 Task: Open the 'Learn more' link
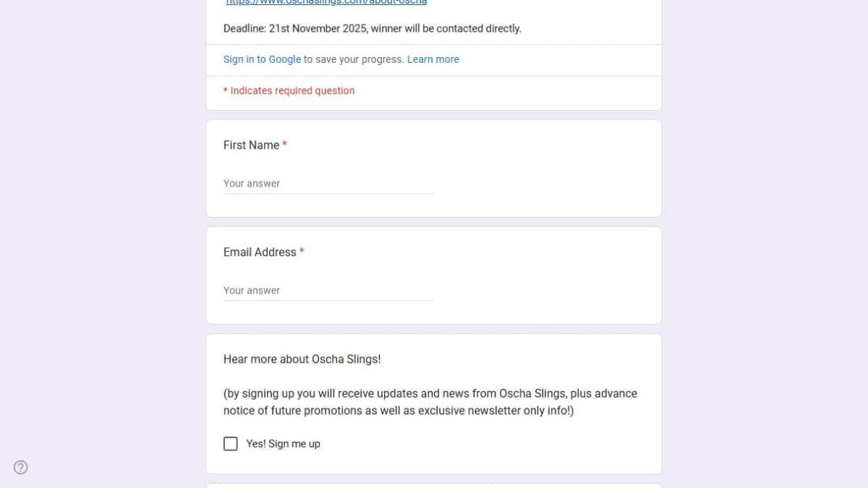point(433,59)
